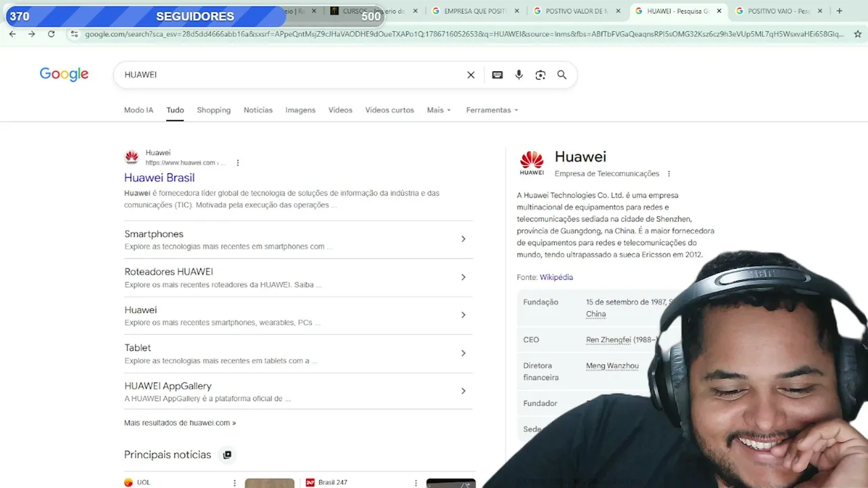868x488 pixels.
Task: Expand the Smartphones sitelink chevron
Action: coord(463,239)
